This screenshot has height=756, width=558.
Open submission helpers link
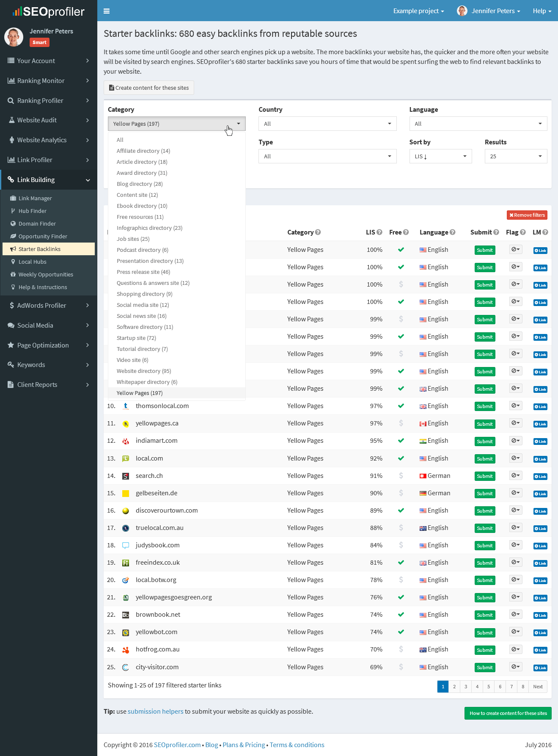156,712
